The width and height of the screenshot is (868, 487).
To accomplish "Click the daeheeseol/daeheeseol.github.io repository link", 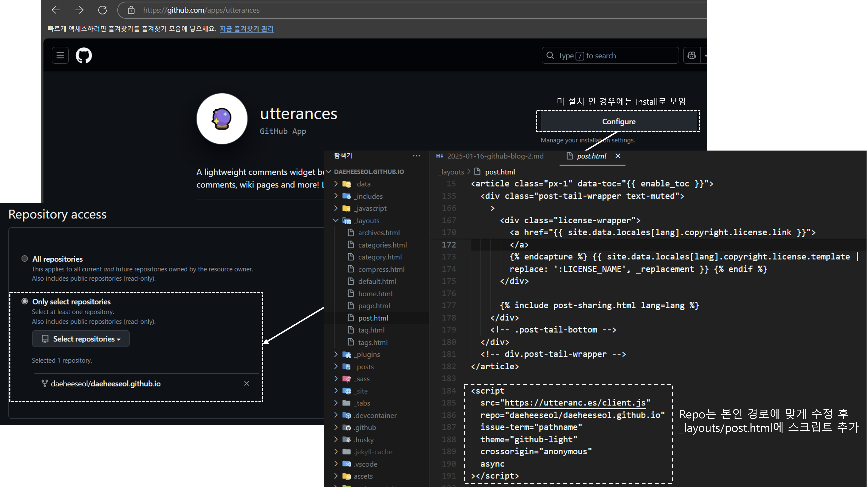I will [x=105, y=384].
